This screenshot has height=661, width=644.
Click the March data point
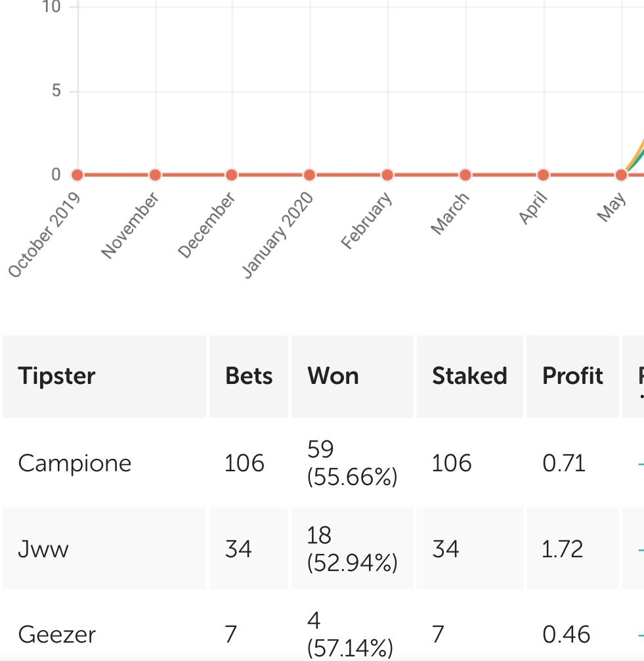(465, 175)
